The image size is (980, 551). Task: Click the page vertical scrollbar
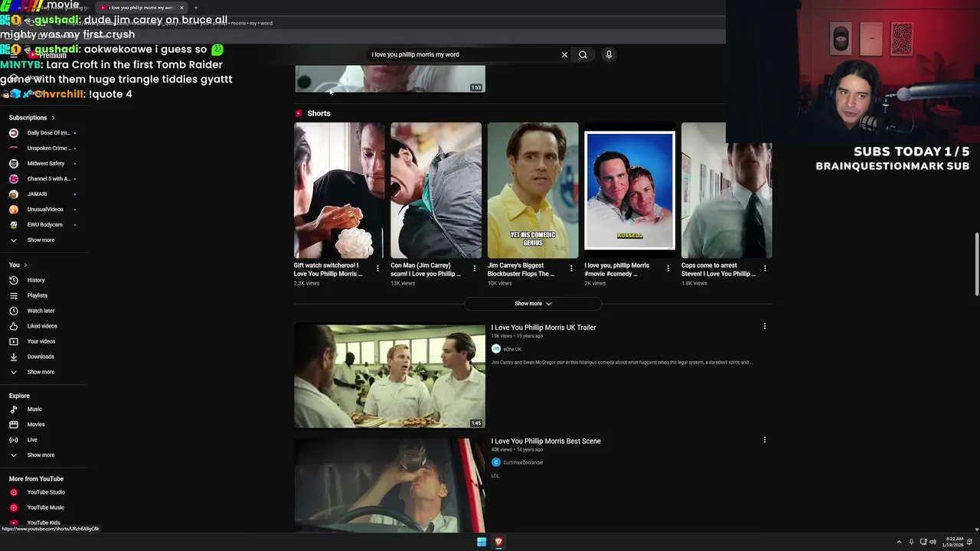point(976,264)
